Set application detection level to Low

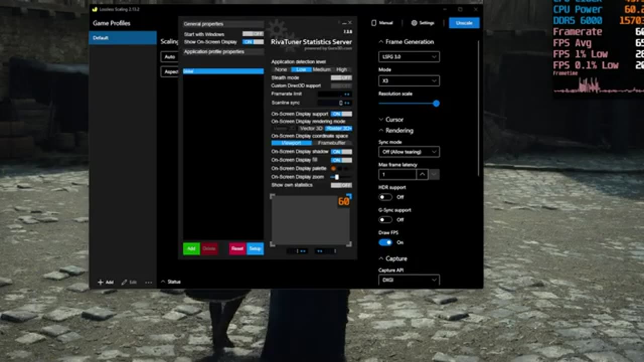(x=301, y=69)
